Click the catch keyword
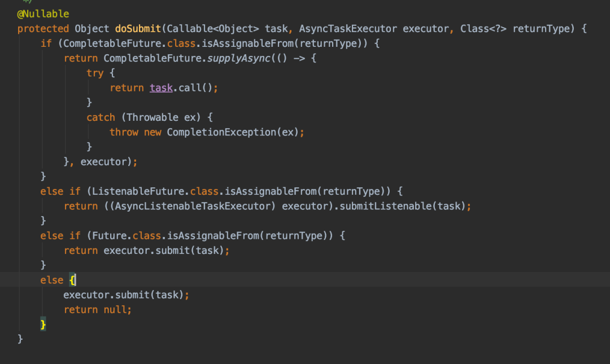Screen dimensions: 610x364 101,117
